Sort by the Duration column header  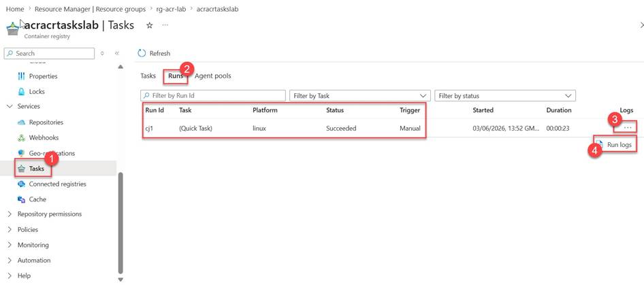[x=559, y=110]
